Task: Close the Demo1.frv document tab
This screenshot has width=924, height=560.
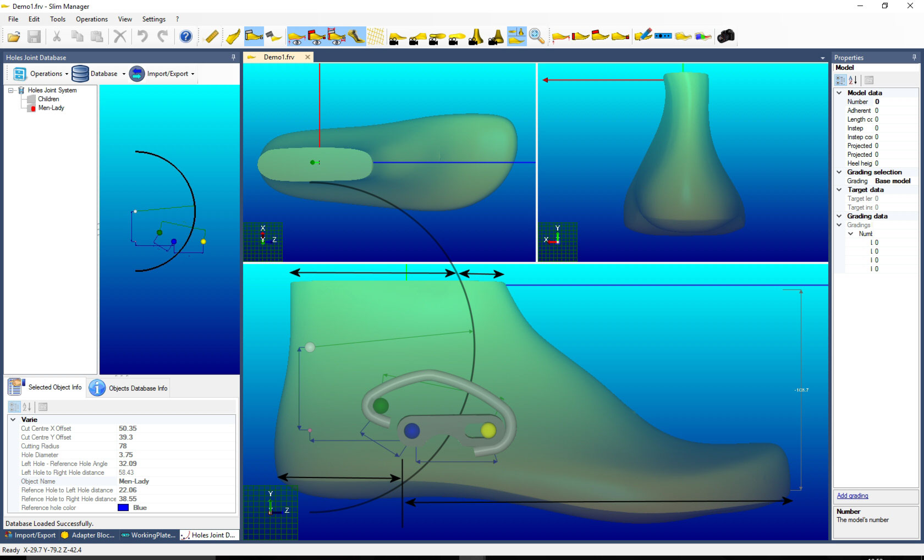Action: 307,57
